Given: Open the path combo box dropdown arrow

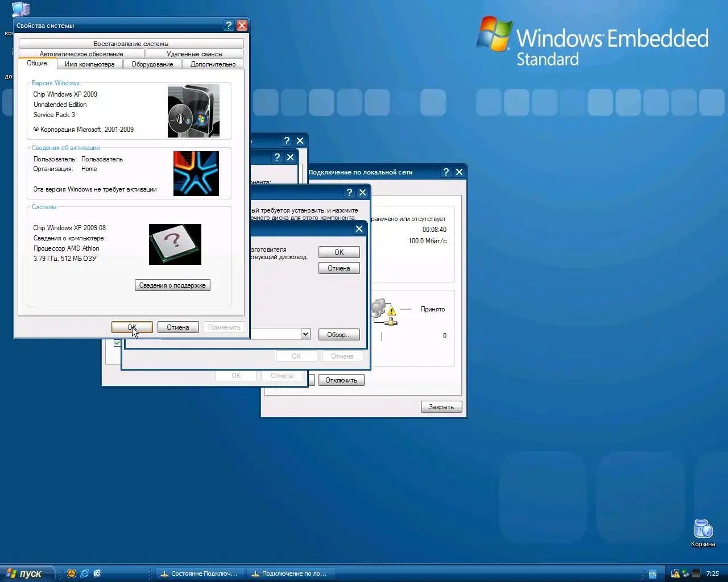Looking at the screenshot, I should click(305, 334).
